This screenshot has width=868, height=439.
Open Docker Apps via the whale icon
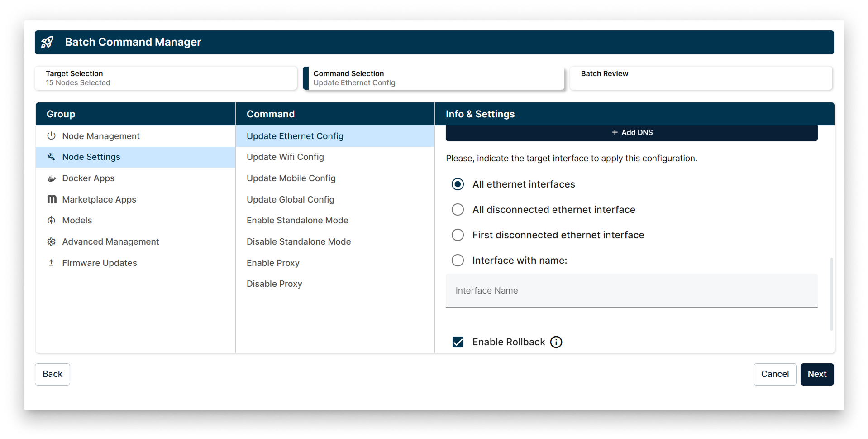point(51,178)
